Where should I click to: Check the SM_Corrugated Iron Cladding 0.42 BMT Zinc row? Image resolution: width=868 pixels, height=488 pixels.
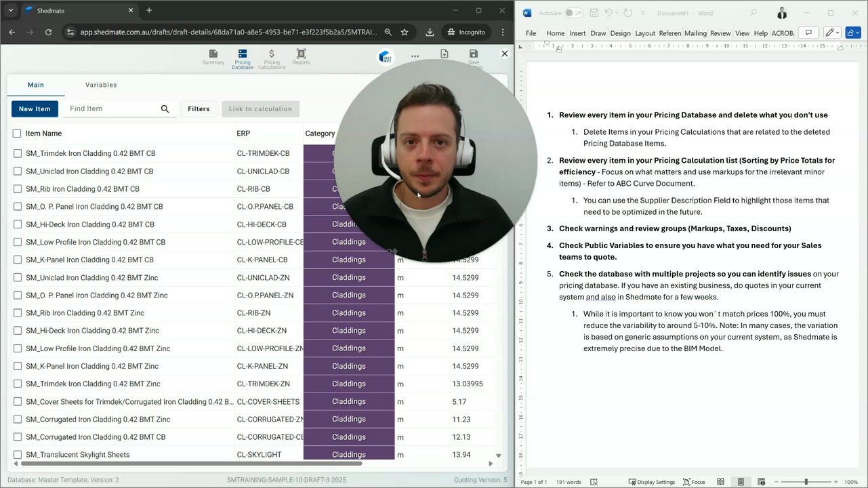(x=18, y=420)
